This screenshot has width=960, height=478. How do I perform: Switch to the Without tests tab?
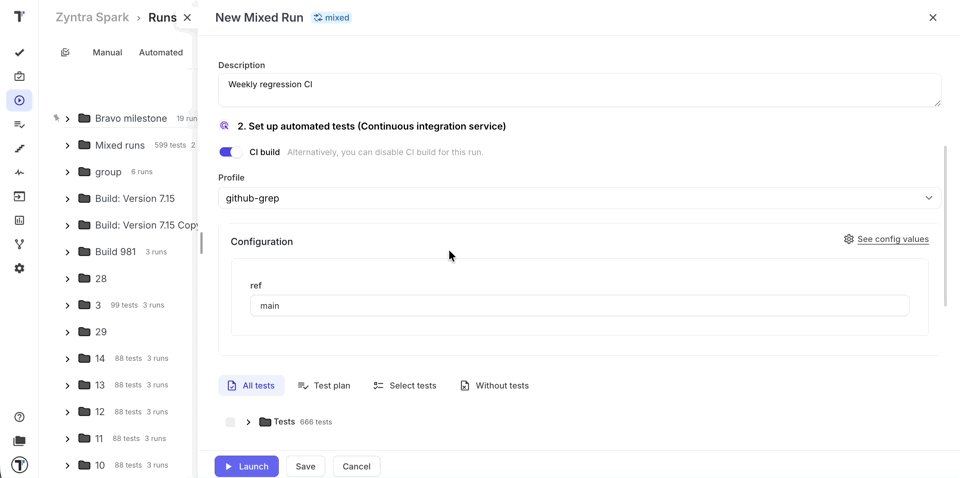494,385
